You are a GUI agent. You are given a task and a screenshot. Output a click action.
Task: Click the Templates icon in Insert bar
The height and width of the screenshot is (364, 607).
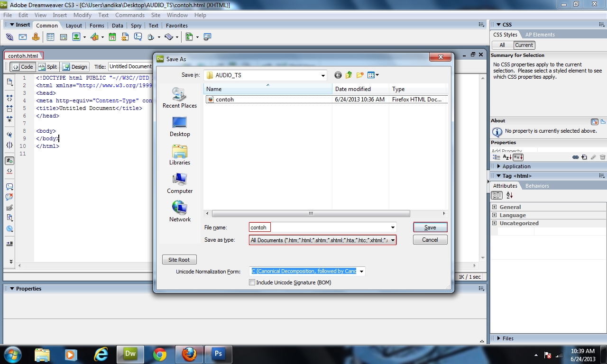point(189,37)
